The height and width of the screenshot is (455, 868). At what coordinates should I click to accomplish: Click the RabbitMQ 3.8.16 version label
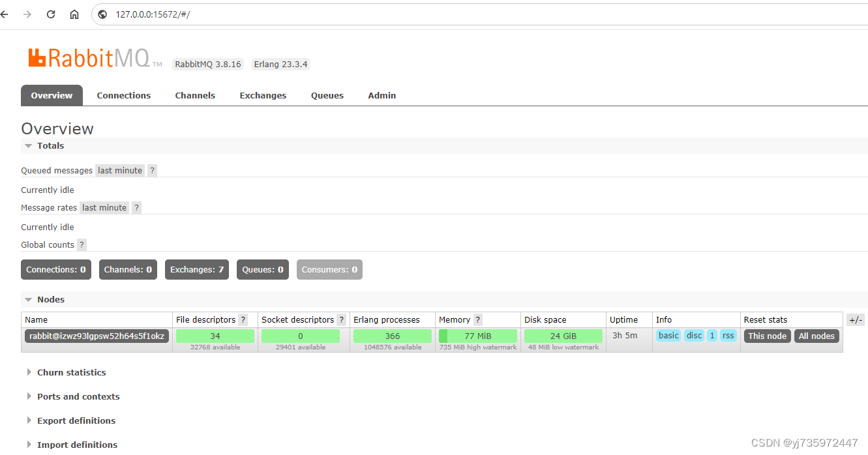[x=208, y=65]
